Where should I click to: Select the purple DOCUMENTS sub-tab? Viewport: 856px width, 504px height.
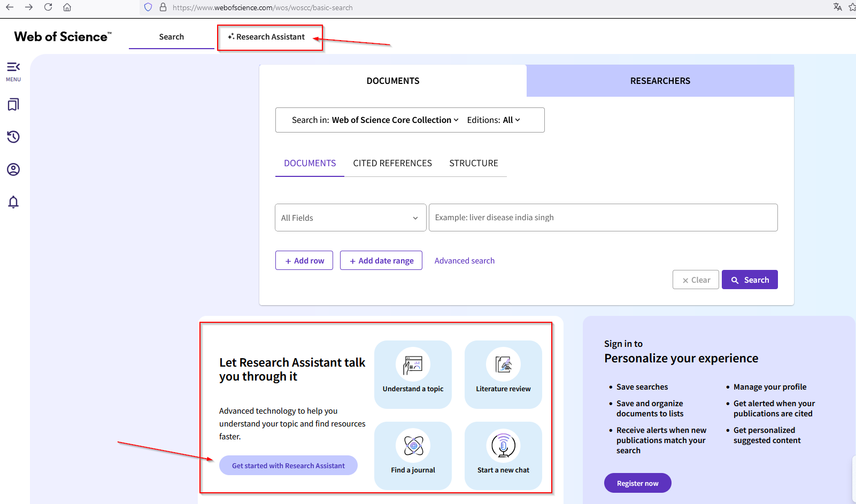coord(310,163)
